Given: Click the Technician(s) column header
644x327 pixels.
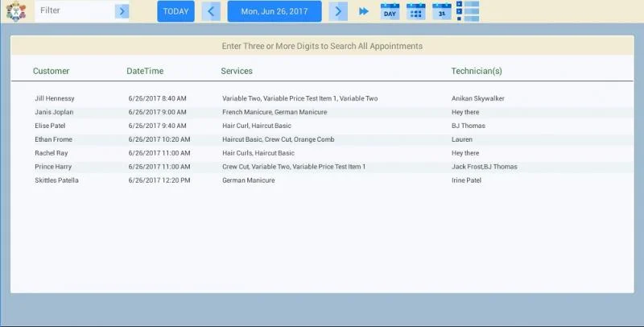Looking at the screenshot, I should 477,72.
